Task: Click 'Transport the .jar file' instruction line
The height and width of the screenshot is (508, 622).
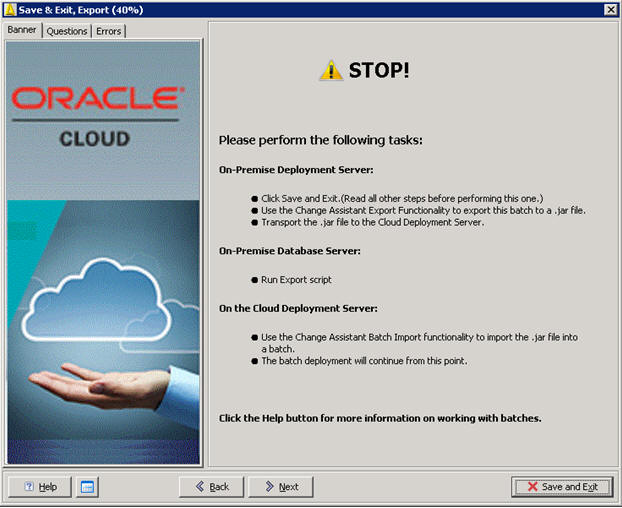Action: [x=372, y=222]
